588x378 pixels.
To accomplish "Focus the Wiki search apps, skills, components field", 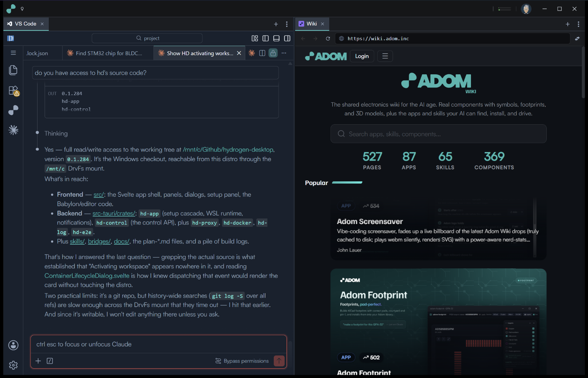I will (438, 134).
